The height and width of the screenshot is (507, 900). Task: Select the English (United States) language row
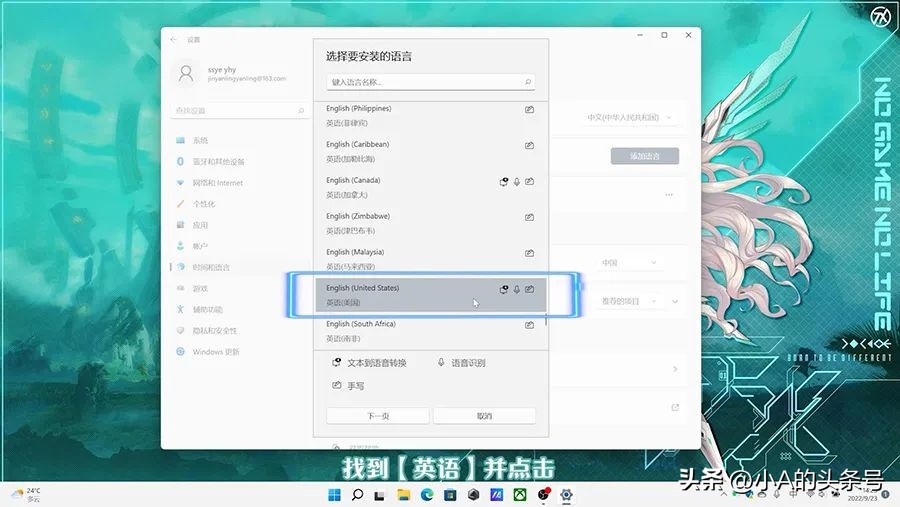[x=430, y=295]
